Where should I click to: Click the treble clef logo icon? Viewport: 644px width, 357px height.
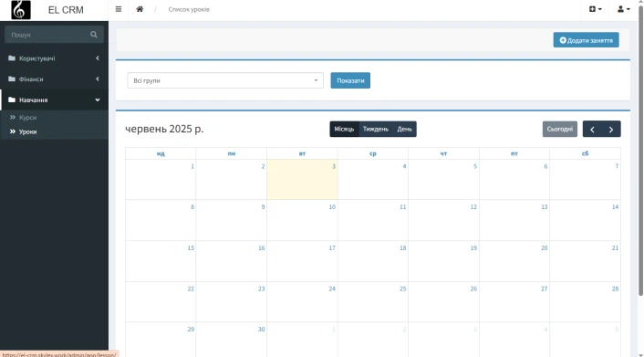[21, 10]
